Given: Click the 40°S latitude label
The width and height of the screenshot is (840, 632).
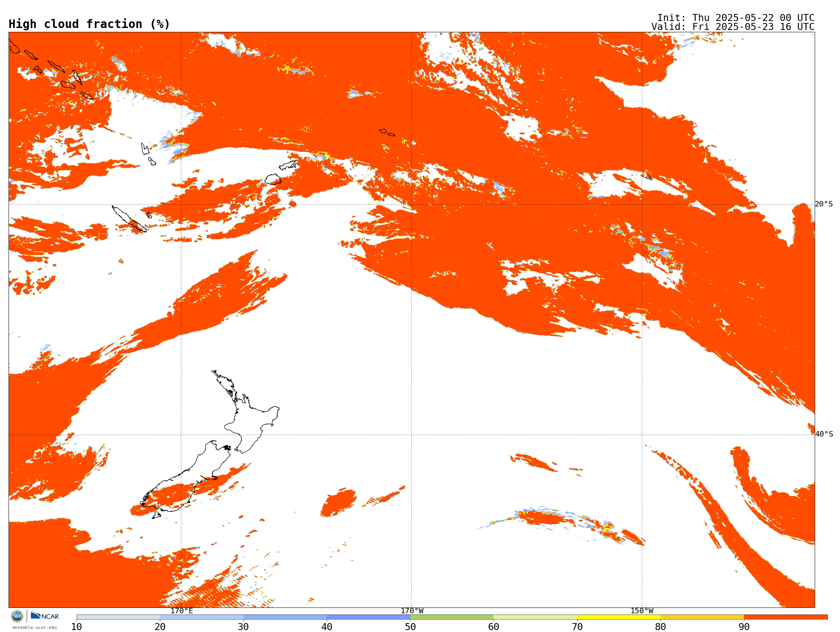Looking at the screenshot, I should 824,434.
